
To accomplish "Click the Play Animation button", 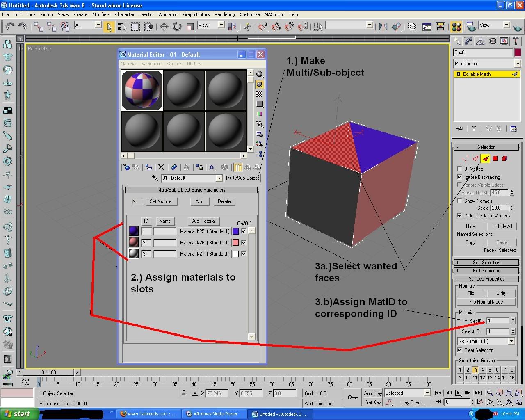I will point(458,393).
